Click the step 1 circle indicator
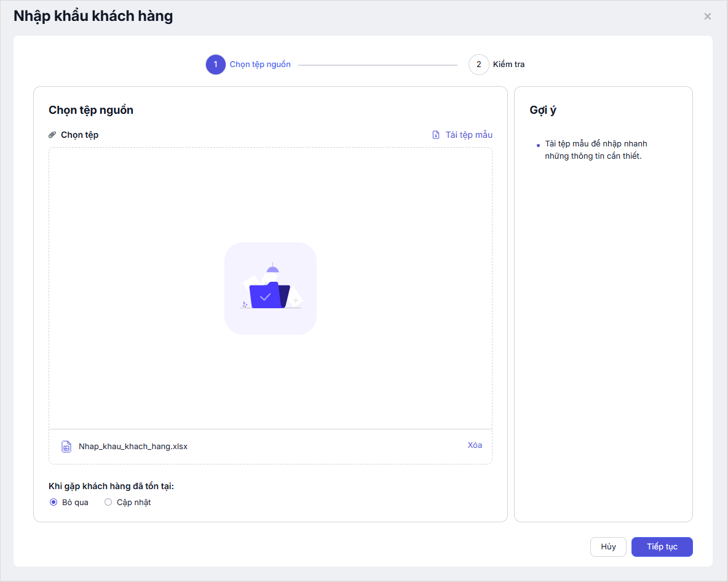The width and height of the screenshot is (728, 582). click(216, 65)
